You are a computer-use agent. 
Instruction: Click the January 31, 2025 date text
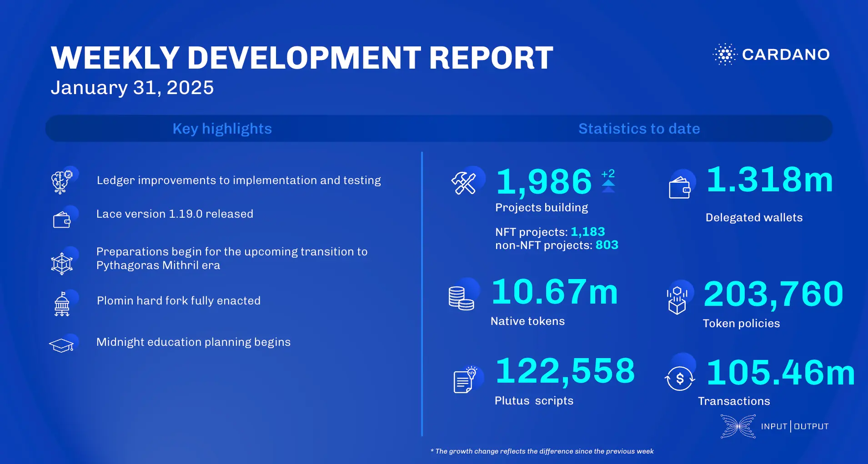[x=133, y=87]
